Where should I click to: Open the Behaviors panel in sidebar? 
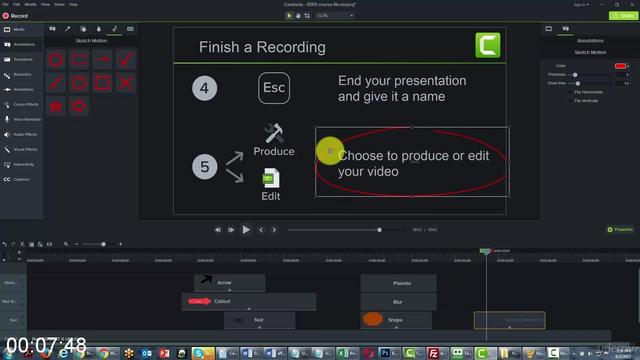pyautogui.click(x=22, y=75)
